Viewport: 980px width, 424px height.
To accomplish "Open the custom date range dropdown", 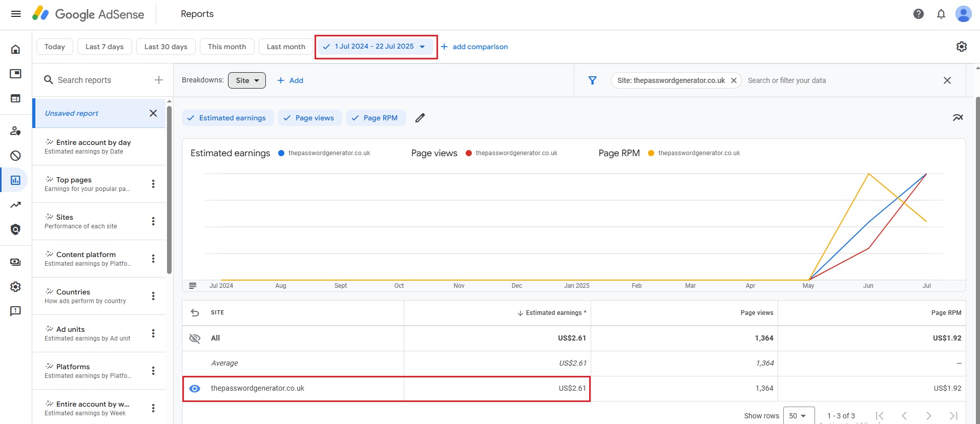I will (x=376, y=47).
